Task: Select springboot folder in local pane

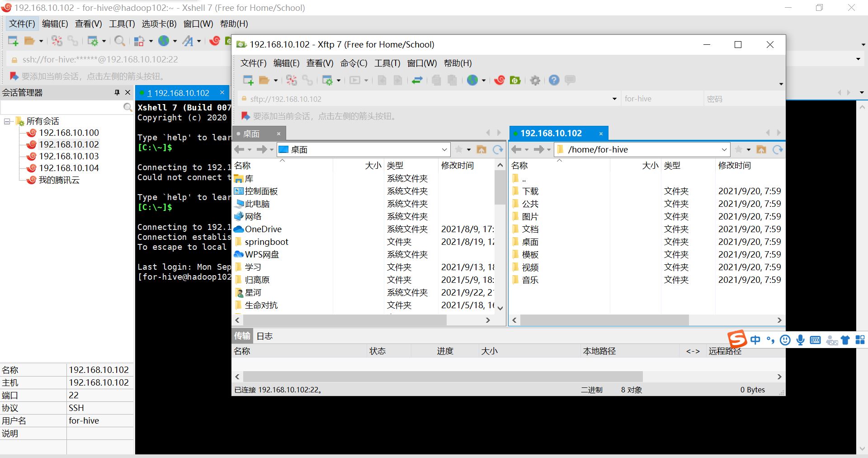Action: click(x=266, y=242)
